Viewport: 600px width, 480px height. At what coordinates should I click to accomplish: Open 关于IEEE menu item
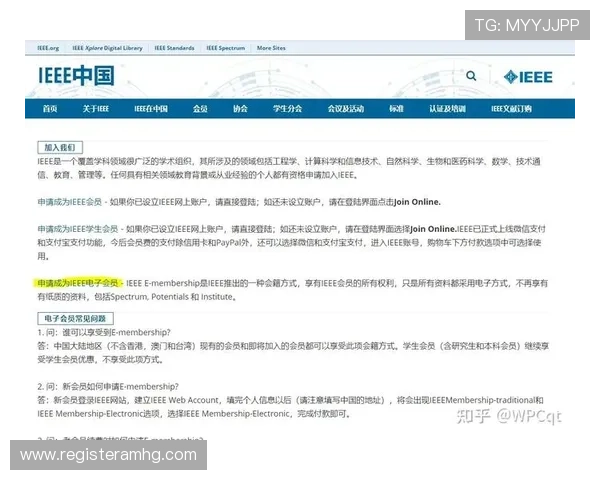coord(96,109)
